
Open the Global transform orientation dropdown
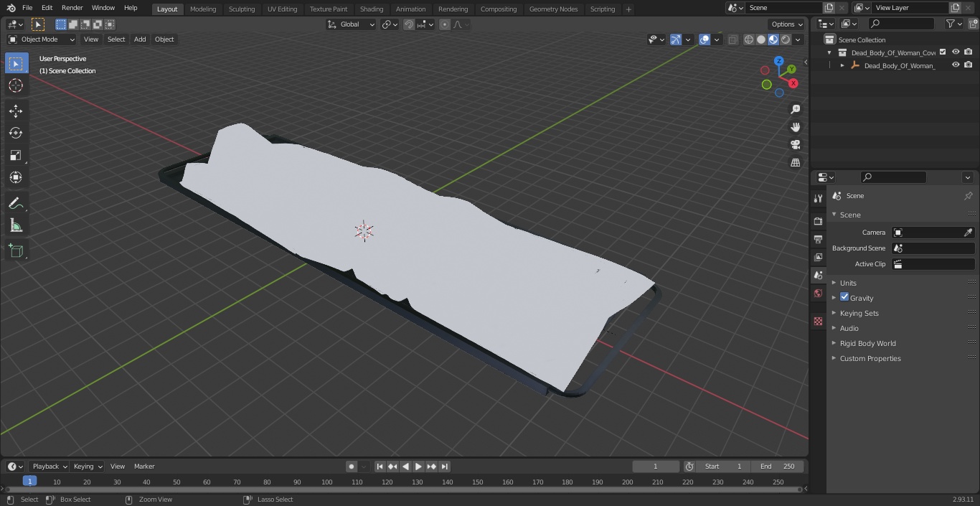pos(352,24)
